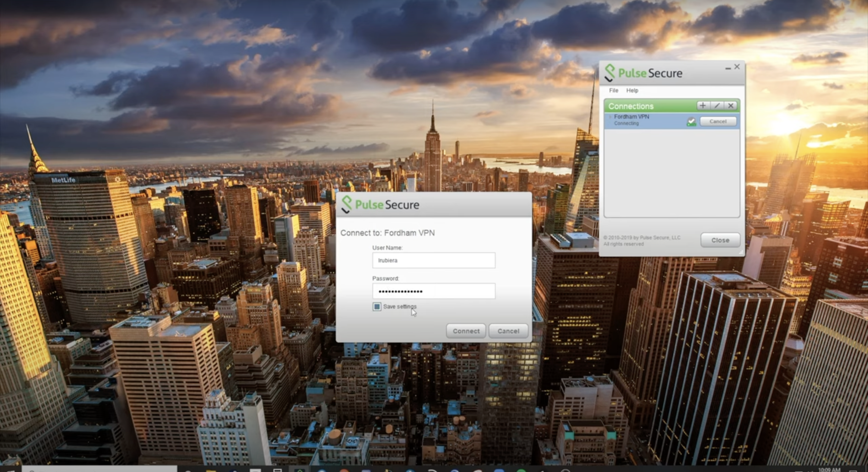Click the Fordham VPN connection status icon

(x=691, y=122)
